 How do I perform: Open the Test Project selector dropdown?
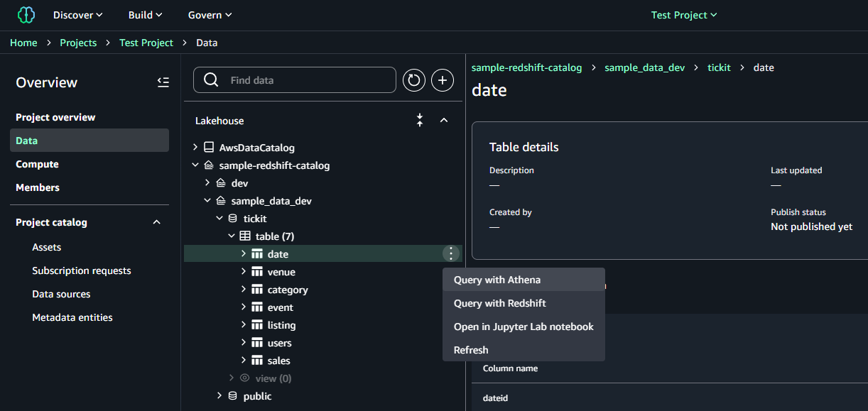pyautogui.click(x=684, y=15)
